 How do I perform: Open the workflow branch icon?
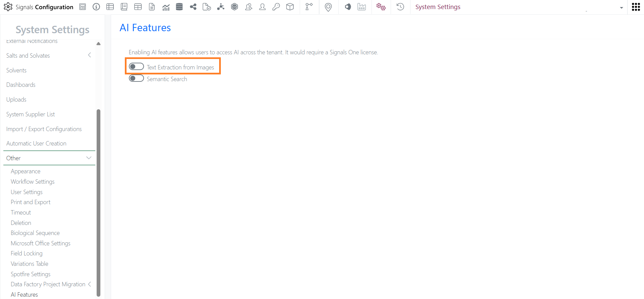[x=309, y=7]
